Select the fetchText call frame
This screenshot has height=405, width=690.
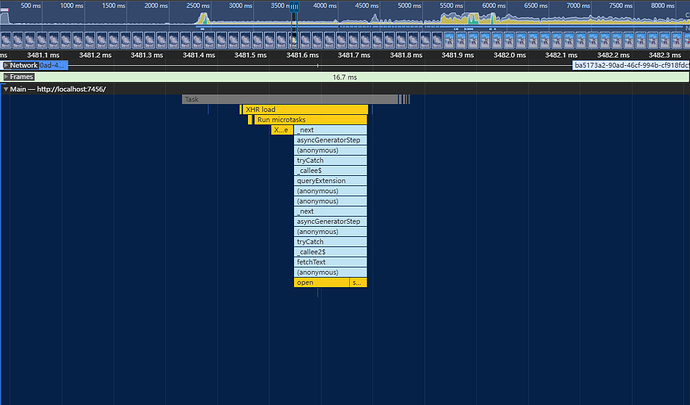(x=330, y=262)
